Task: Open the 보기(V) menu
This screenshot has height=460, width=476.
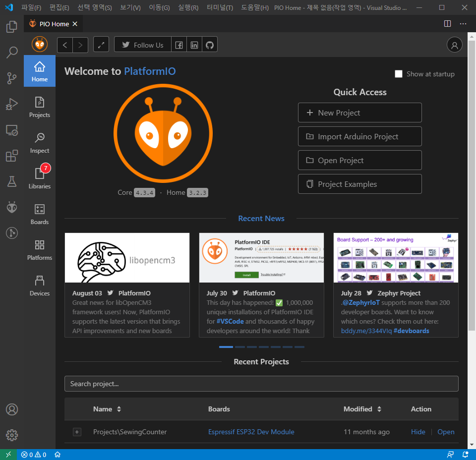Action: (130, 7)
